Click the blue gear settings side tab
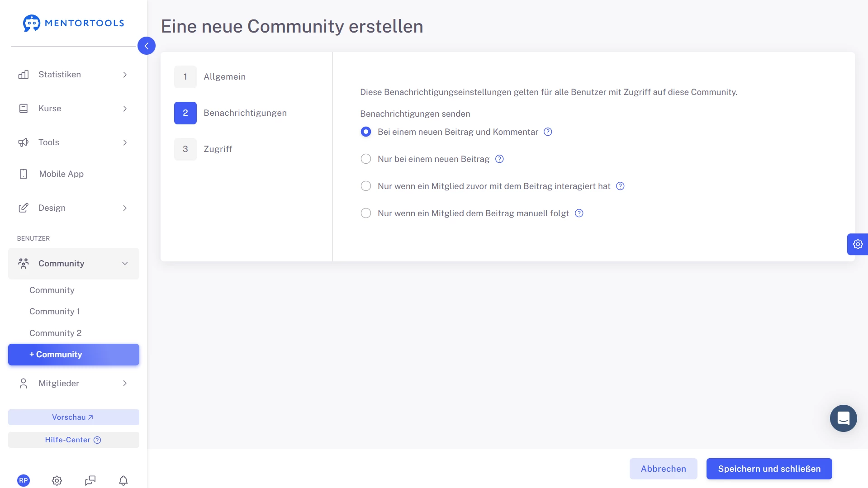Viewport: 868px width, 488px height. (x=857, y=244)
